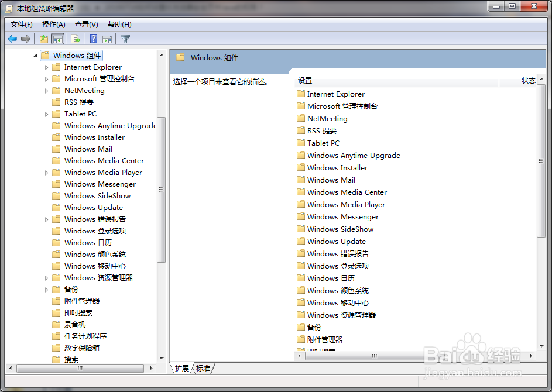The image size is (552, 392).
Task: Click the 状态 column header
Action: [518, 81]
